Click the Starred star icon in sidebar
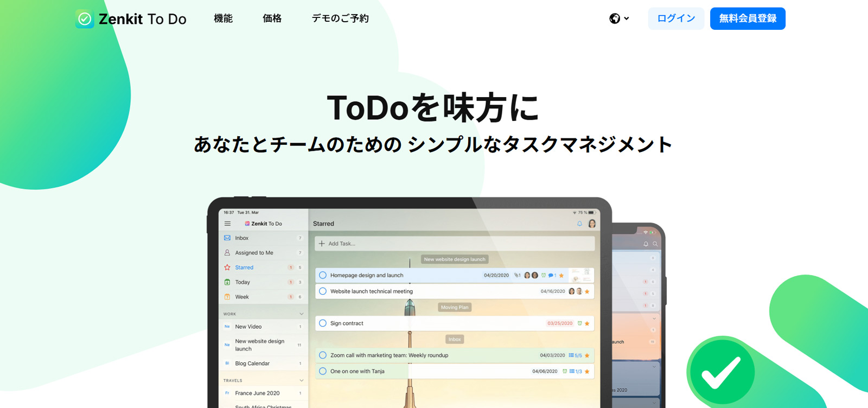Screen dimensions: 868x408 tap(227, 267)
